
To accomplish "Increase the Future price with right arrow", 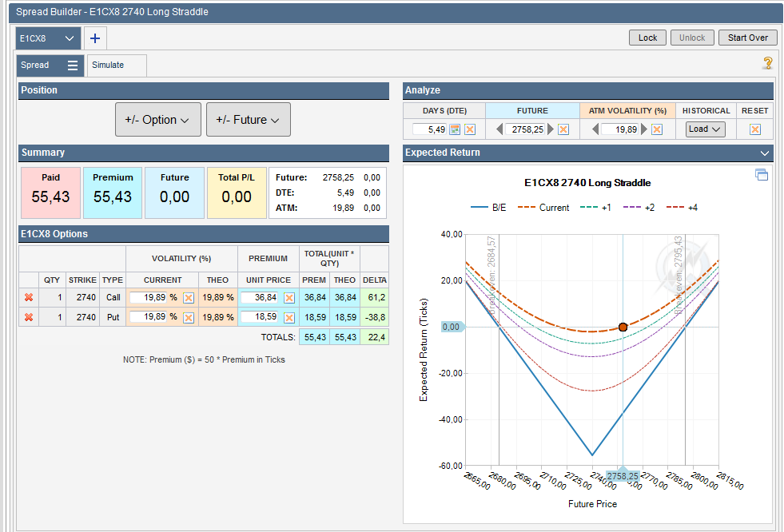I will (550, 129).
